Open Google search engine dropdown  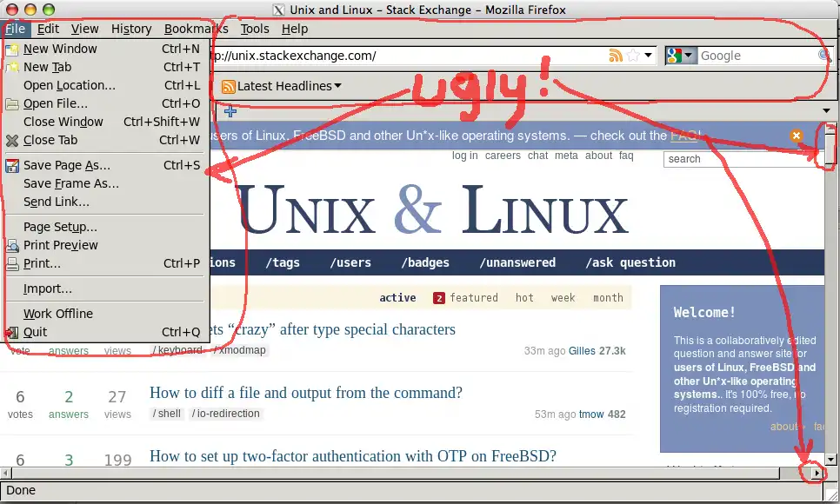[681, 55]
